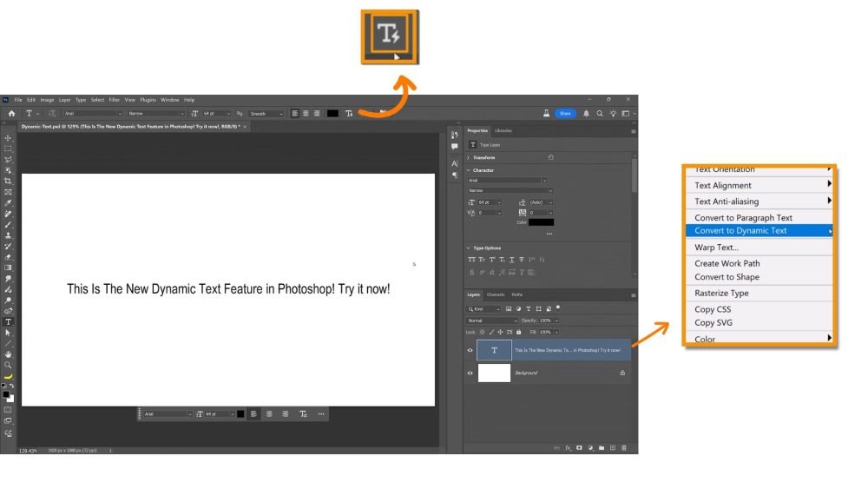Hide the text layer eye icon
Image resolution: width=868 pixels, height=489 pixels.
(470, 350)
